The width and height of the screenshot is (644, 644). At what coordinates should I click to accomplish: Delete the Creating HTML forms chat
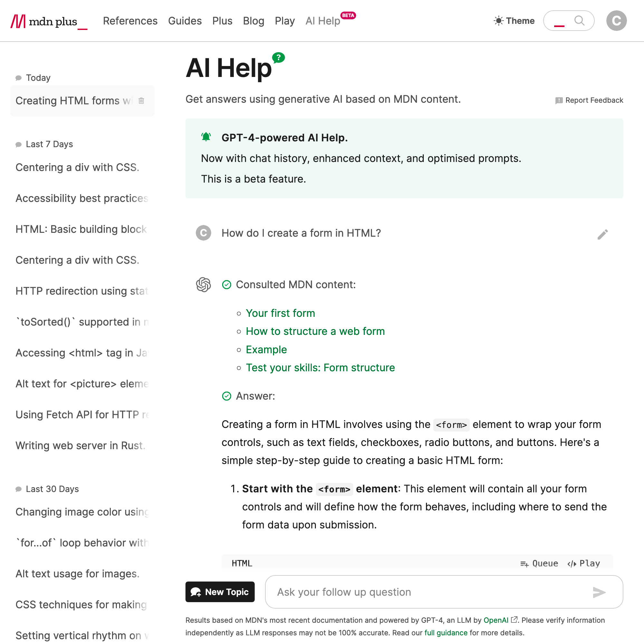(x=141, y=101)
